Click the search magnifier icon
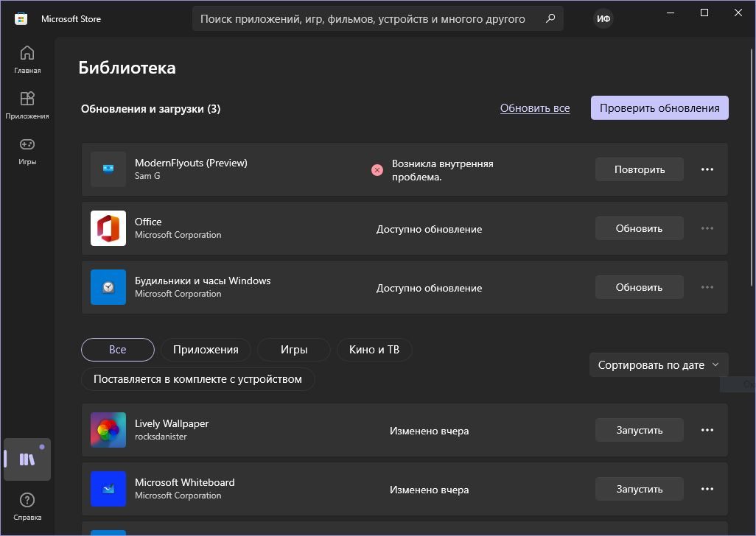 [x=550, y=19]
